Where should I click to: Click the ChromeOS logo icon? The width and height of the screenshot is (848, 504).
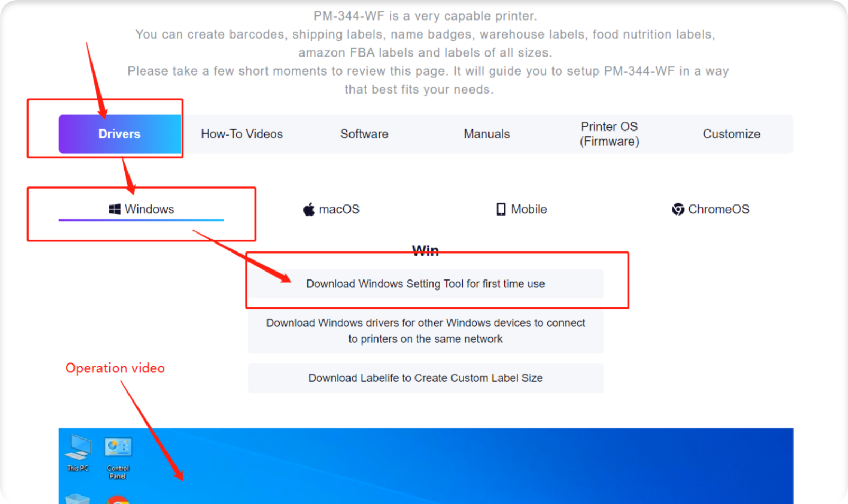[678, 209]
